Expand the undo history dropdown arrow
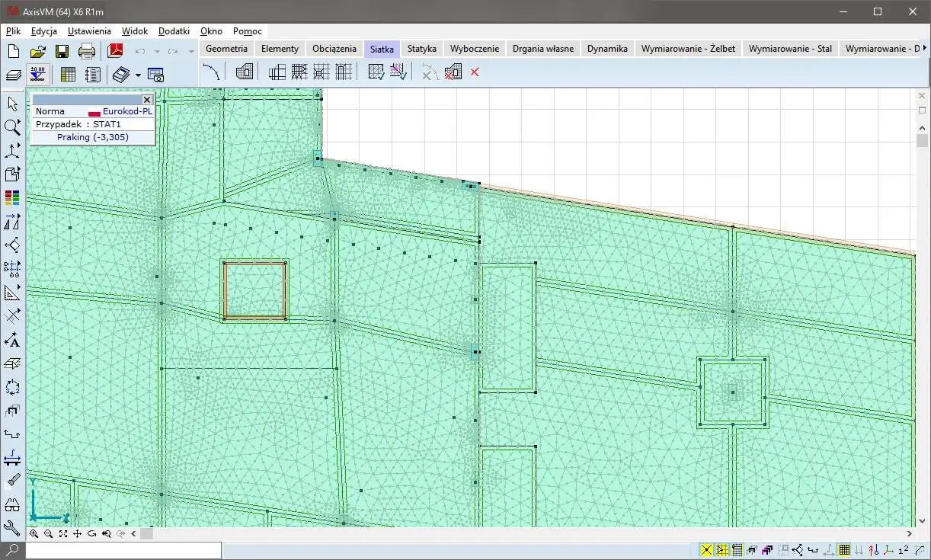This screenshot has height=560, width=931. [x=157, y=52]
